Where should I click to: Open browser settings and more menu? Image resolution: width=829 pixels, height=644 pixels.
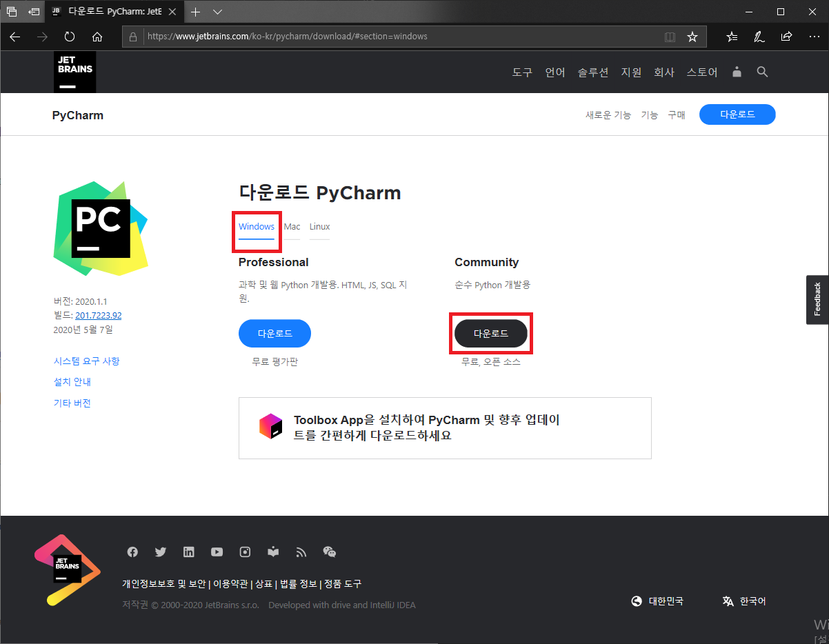click(813, 37)
